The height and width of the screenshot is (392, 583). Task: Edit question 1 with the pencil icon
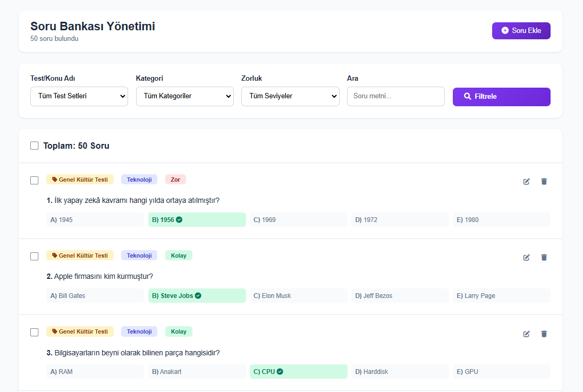pyautogui.click(x=527, y=181)
